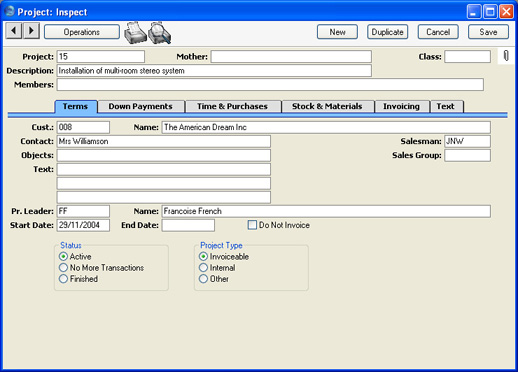
Task: Close the Project: Inspect window
Action: pyautogui.click(x=506, y=12)
